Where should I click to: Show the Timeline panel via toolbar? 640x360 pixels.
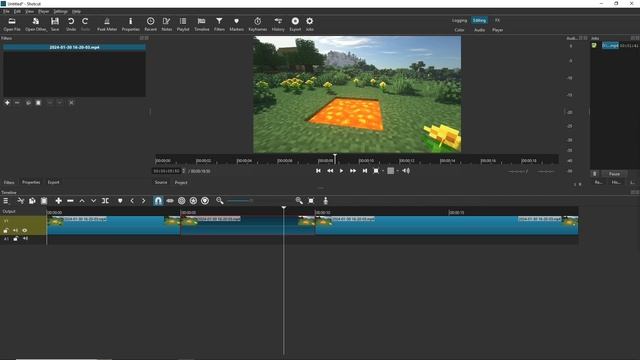(x=201, y=24)
